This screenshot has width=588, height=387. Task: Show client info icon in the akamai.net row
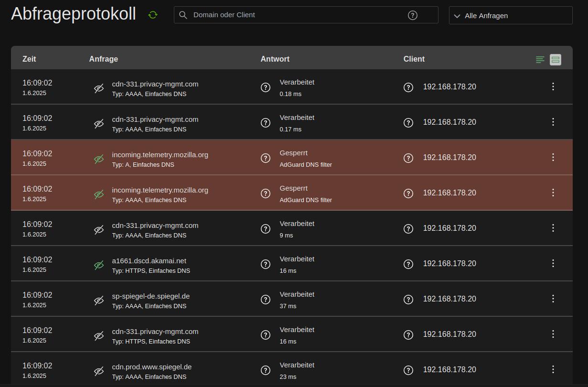click(408, 264)
